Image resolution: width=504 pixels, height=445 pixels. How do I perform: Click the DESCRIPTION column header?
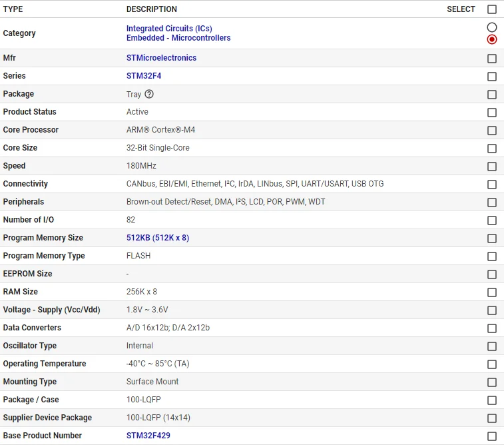152,9
